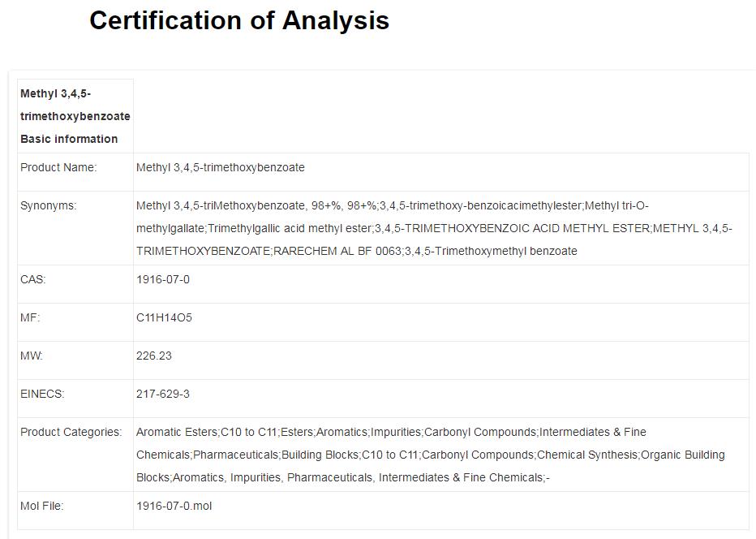
Task: Click the "Certification of Analysis" title
Action: pyautogui.click(x=239, y=21)
